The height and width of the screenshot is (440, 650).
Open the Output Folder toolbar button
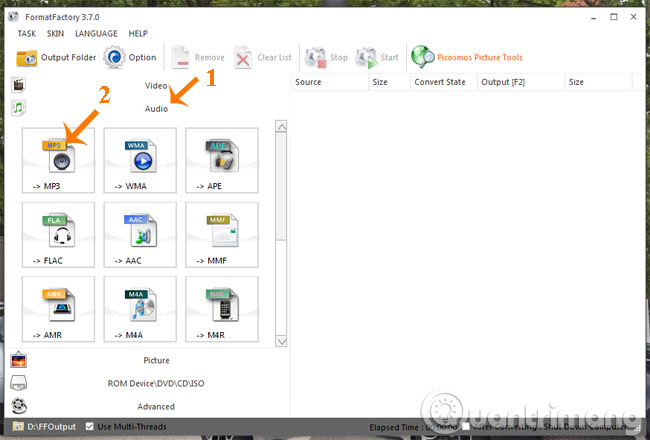[x=56, y=58]
